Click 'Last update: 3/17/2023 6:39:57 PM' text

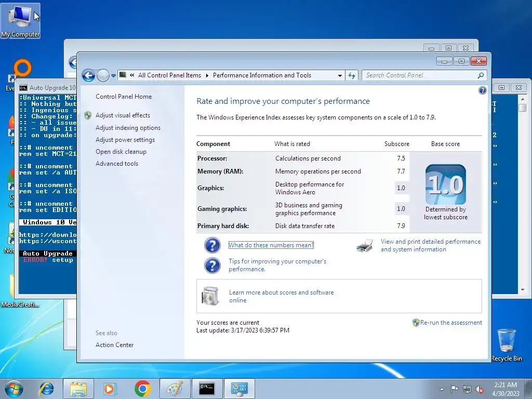coord(243,330)
